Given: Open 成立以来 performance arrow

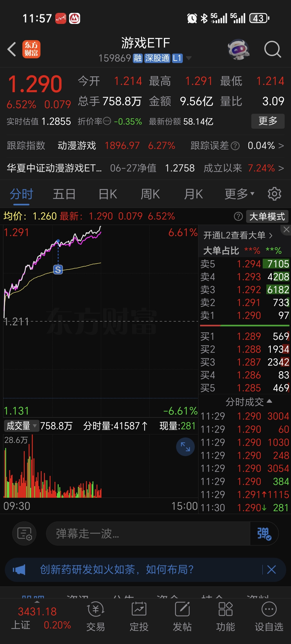Looking at the screenshot, I should click(281, 168).
